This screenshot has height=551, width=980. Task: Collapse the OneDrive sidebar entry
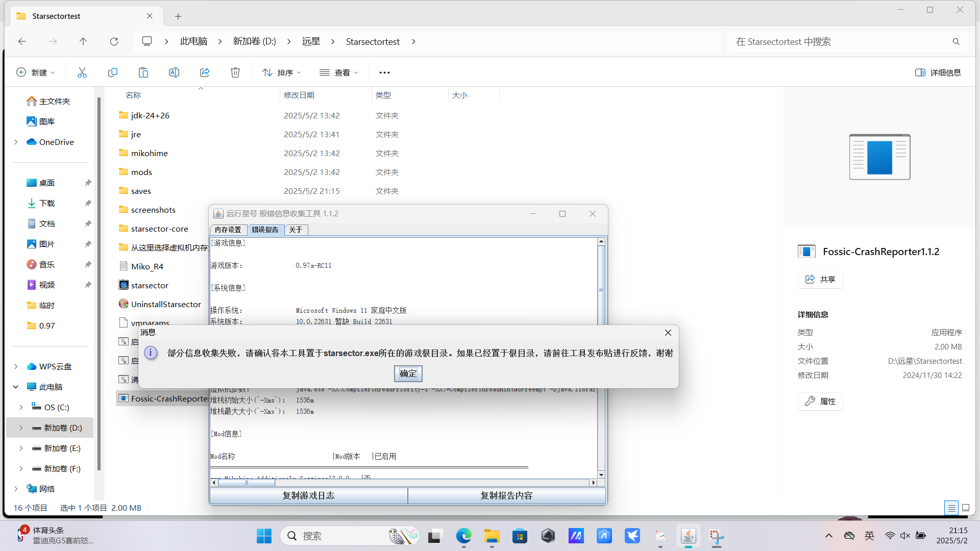pos(15,142)
